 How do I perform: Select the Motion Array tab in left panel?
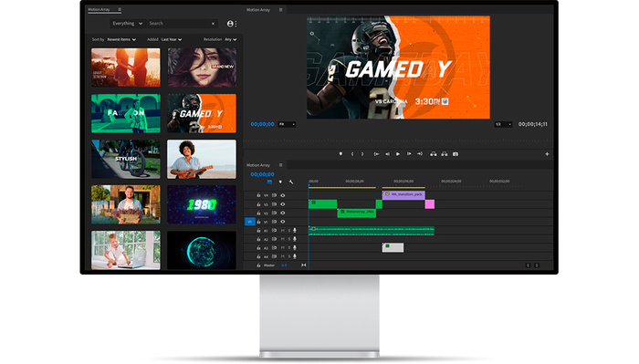pos(99,9)
